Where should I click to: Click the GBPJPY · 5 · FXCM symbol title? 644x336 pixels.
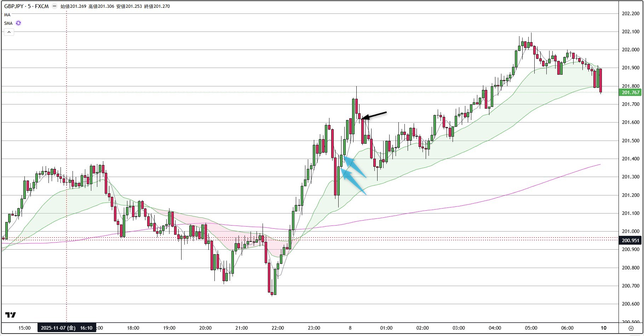(27, 6)
